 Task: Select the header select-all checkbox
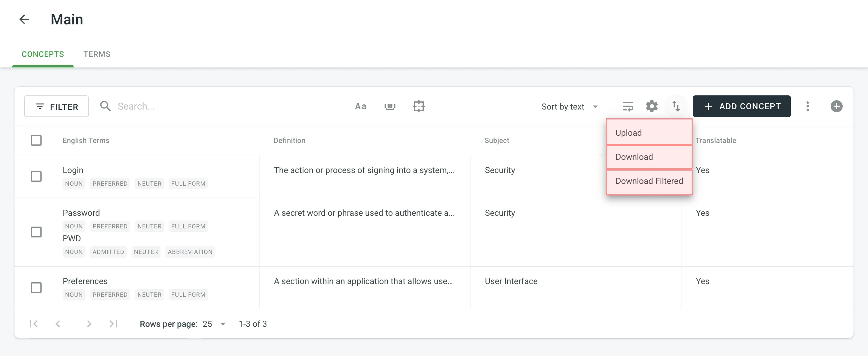coord(36,140)
